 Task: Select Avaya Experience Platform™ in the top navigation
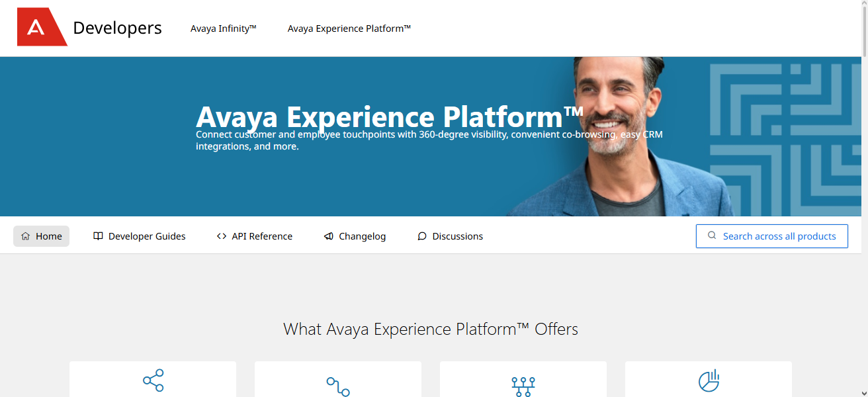tap(349, 28)
